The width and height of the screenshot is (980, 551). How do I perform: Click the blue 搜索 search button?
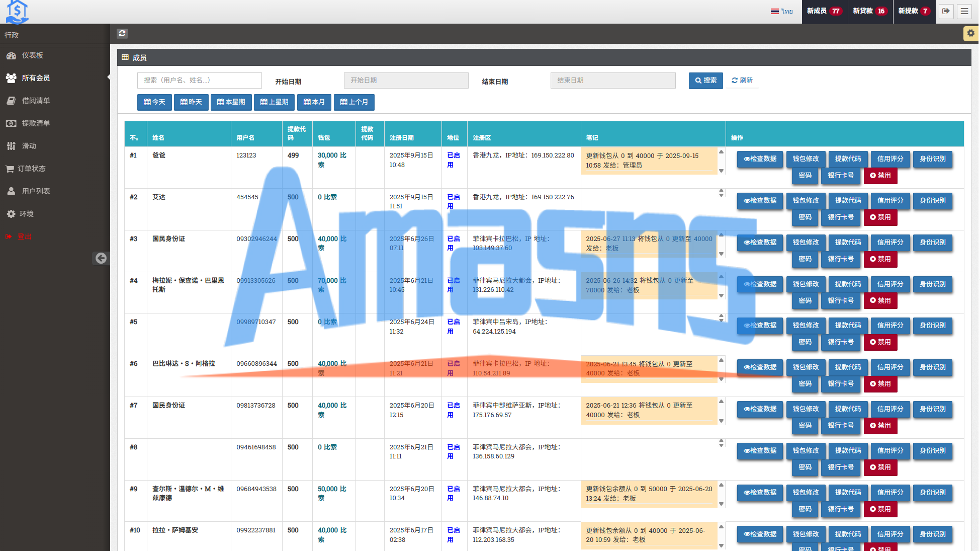pos(705,81)
